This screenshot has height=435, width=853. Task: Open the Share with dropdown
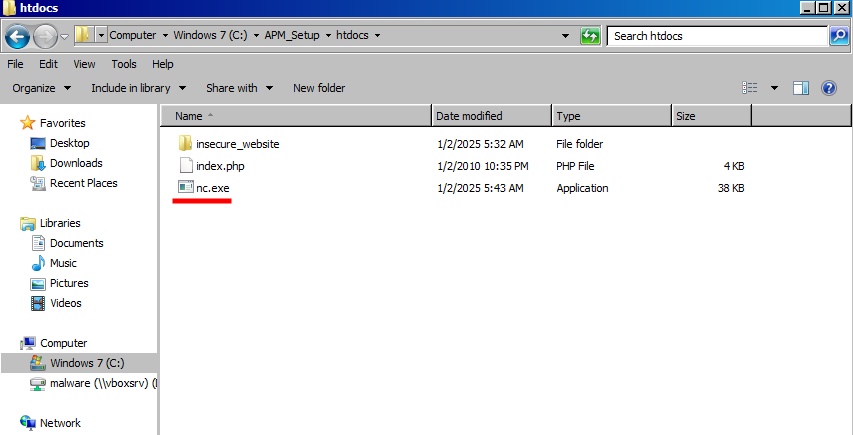(x=239, y=88)
